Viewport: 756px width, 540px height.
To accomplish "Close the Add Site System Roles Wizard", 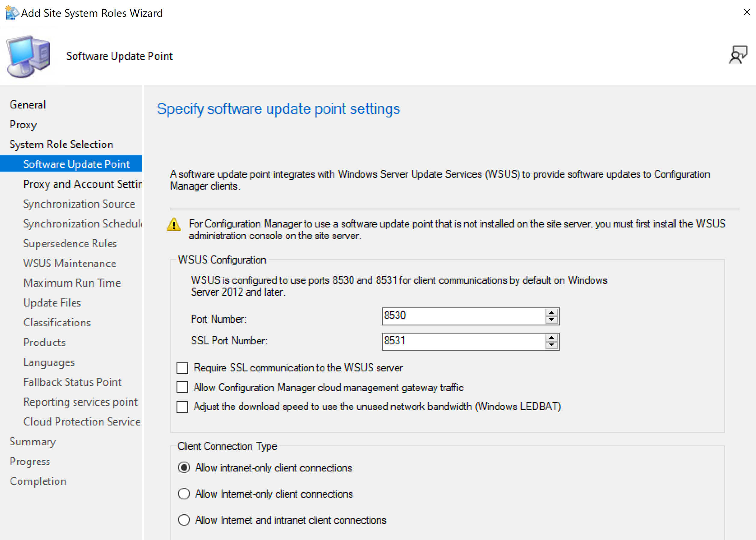I will pos(747,12).
